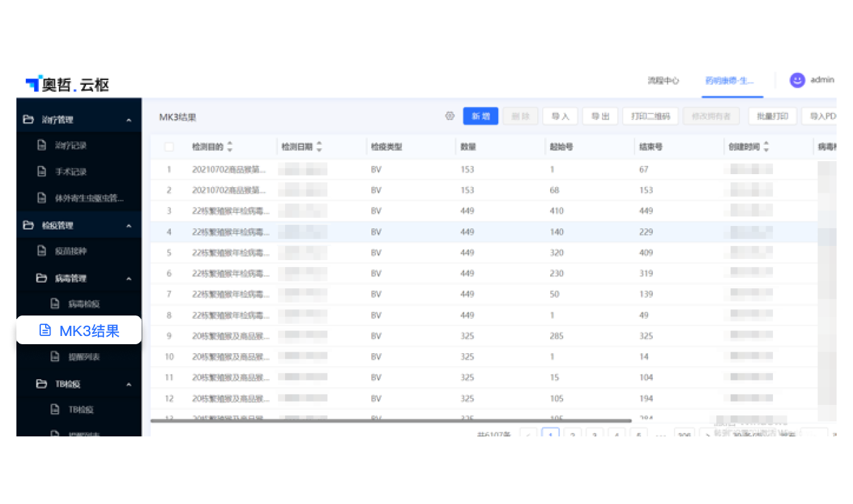853x504 pixels.
Task: Switch to the 流程中心 tab
Action: pos(663,81)
